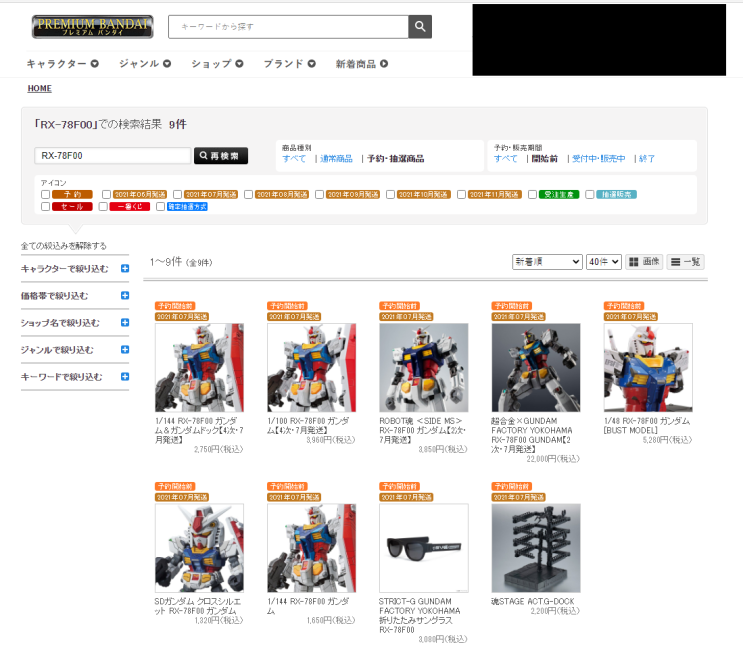Select the 開始前 sales period filter

point(544,159)
